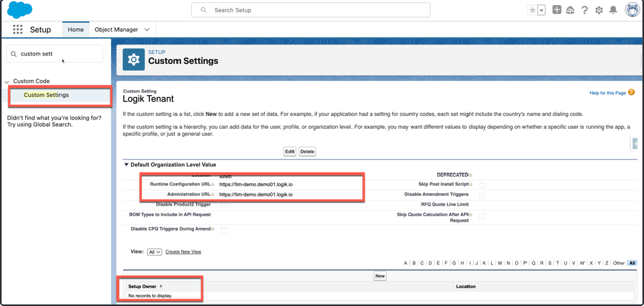Toggle the Disable Product2 Trigger checkbox
The image size is (644, 306).
click(x=224, y=206)
